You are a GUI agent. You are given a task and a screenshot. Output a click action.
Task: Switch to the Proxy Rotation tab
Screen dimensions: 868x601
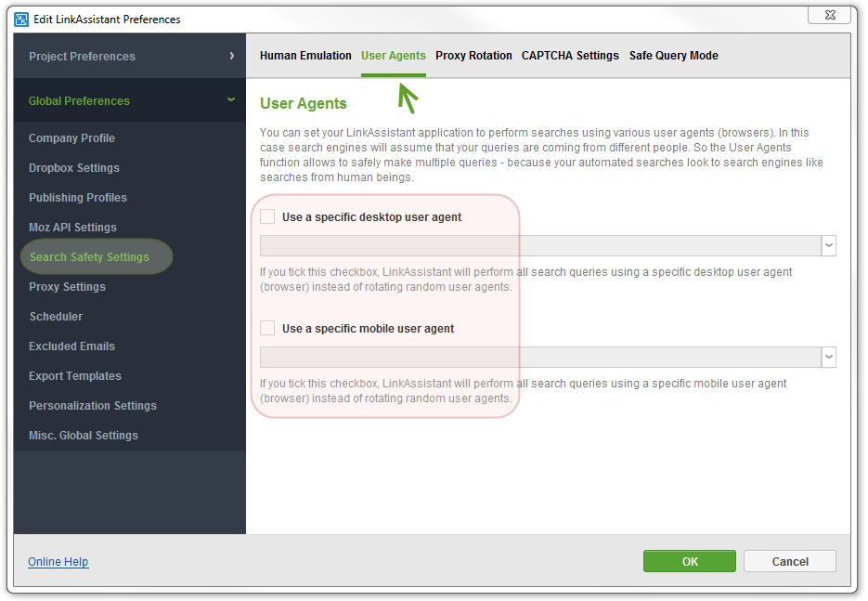473,56
